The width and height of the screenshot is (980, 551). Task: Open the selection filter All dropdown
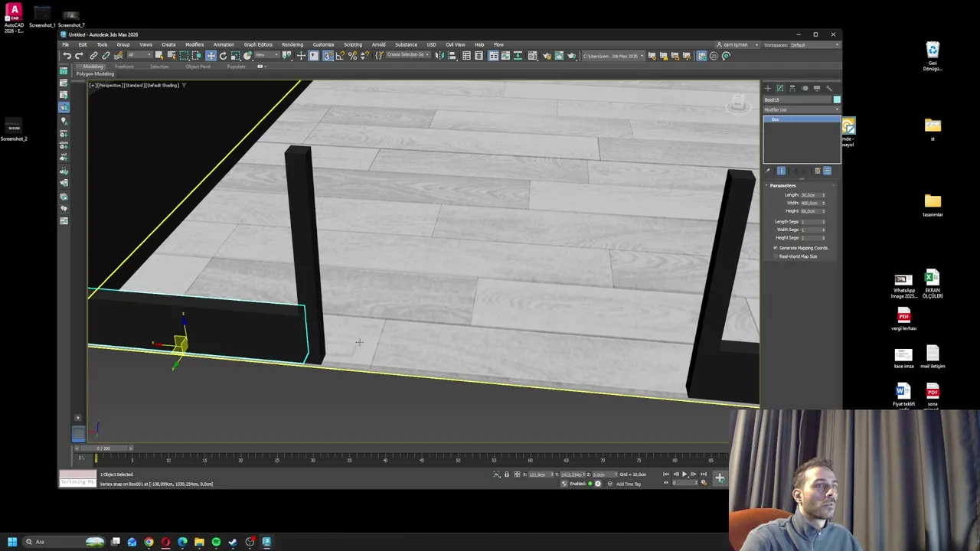(139, 55)
